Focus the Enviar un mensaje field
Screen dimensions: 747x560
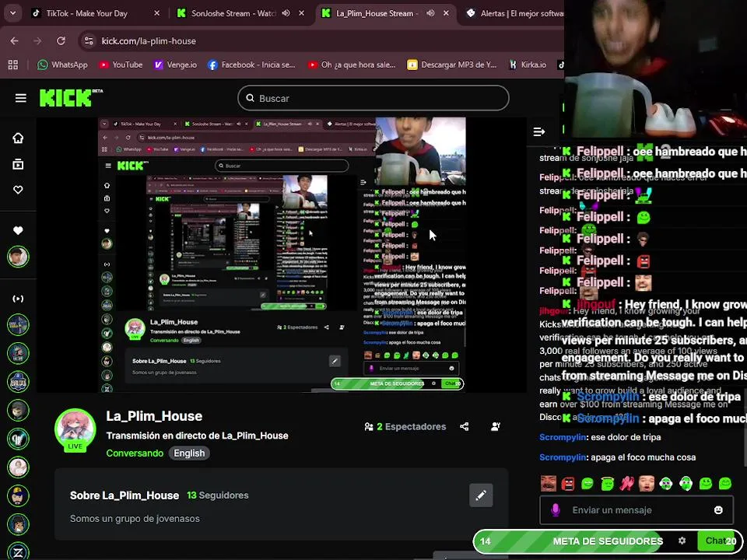[637, 510]
